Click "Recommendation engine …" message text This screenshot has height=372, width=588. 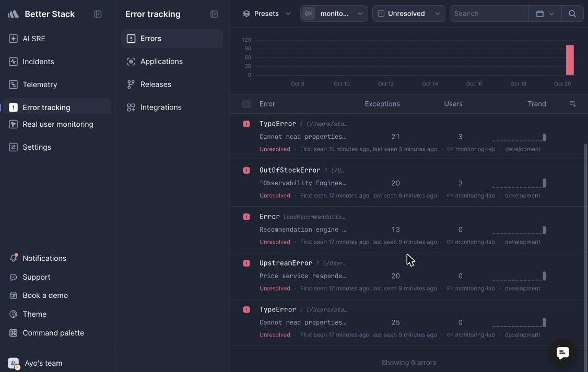point(303,230)
